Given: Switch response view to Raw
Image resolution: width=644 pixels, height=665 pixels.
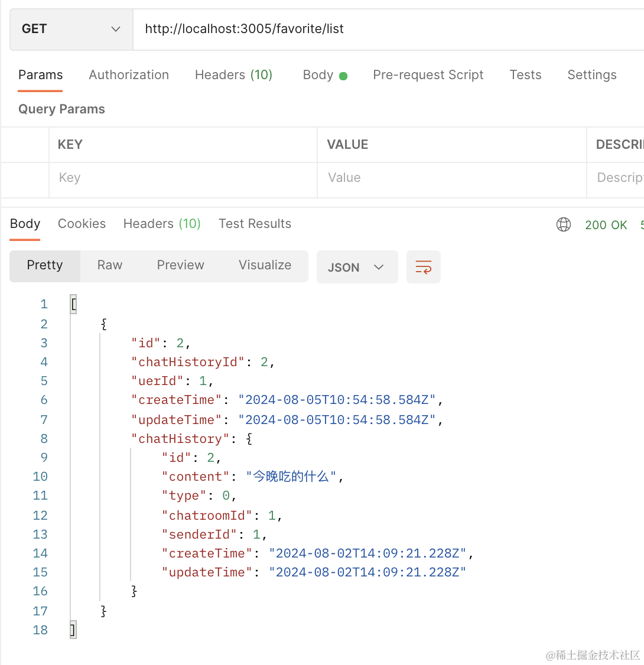Looking at the screenshot, I should [x=110, y=265].
